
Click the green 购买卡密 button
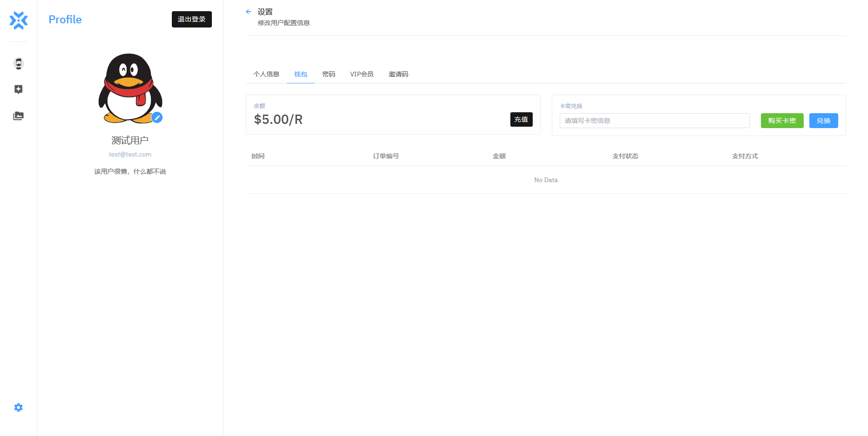782,121
